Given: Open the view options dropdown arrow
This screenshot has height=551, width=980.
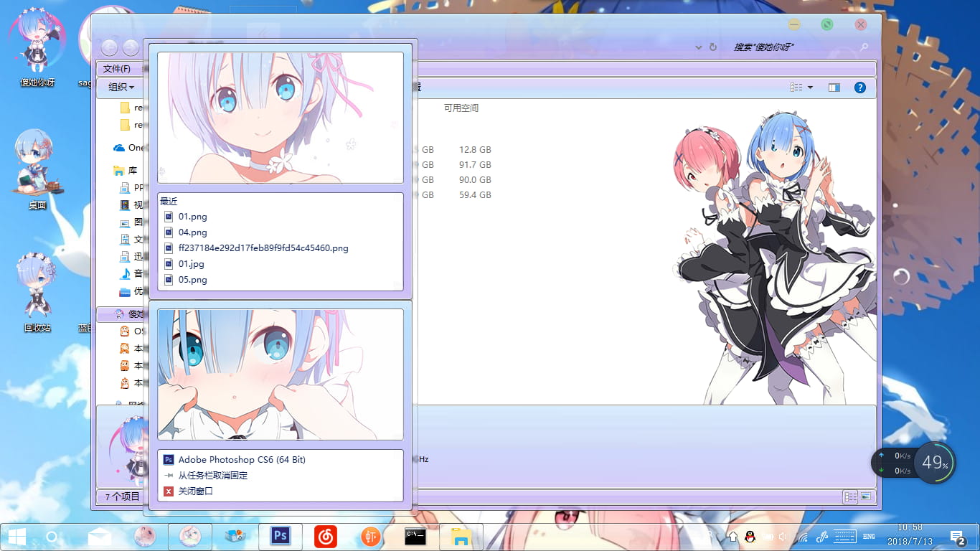Looking at the screenshot, I should pyautogui.click(x=811, y=88).
